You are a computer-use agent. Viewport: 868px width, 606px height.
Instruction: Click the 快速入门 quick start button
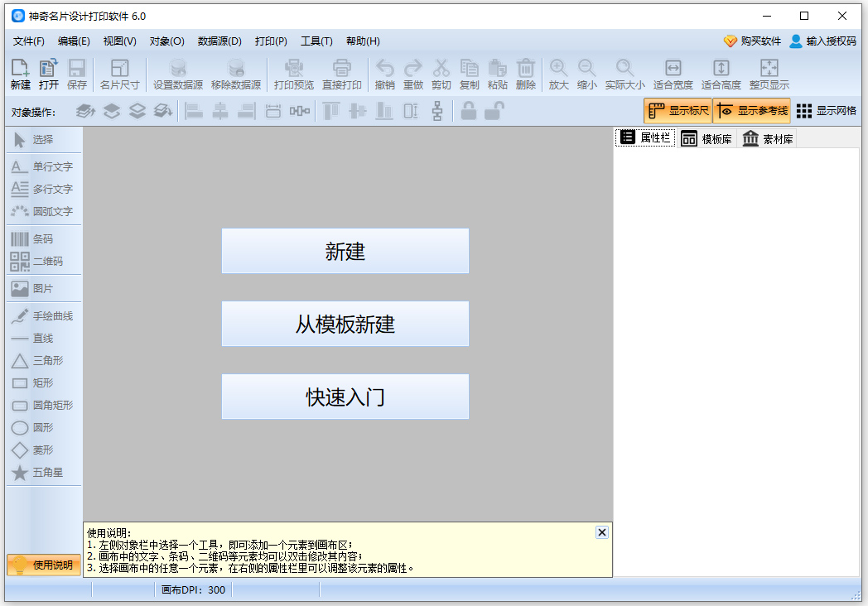[345, 397]
